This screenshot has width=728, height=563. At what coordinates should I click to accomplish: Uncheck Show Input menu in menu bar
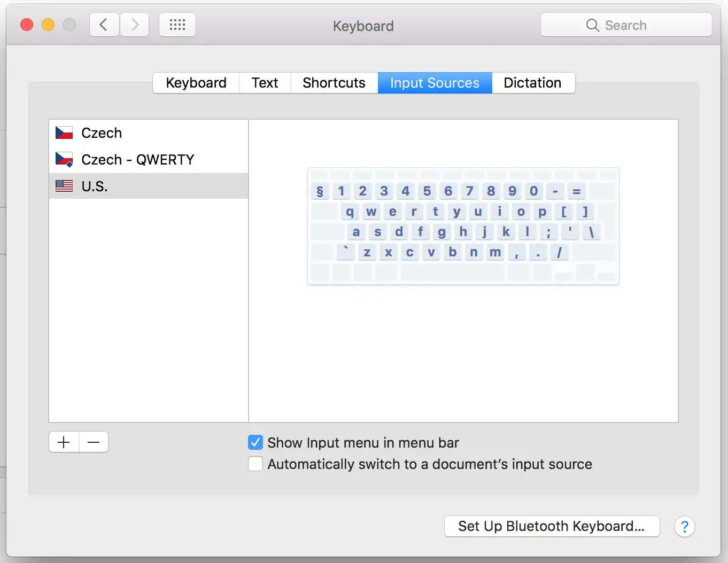click(x=255, y=442)
